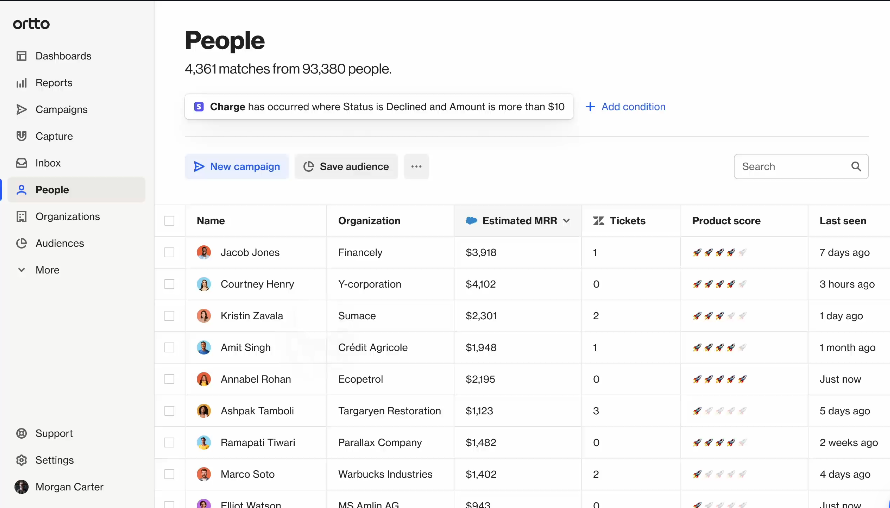Click the Last seen column header
Viewport: 890px width, 508px height.
tap(842, 221)
